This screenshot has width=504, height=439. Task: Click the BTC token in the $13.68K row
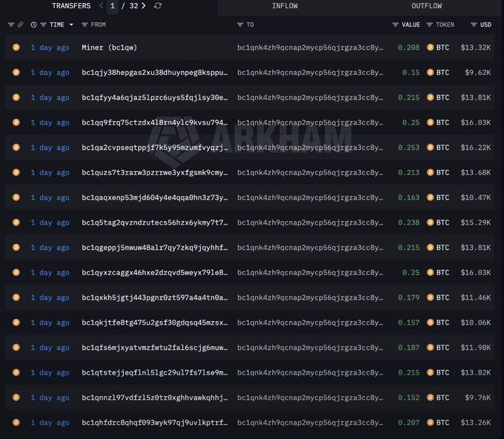(438, 173)
